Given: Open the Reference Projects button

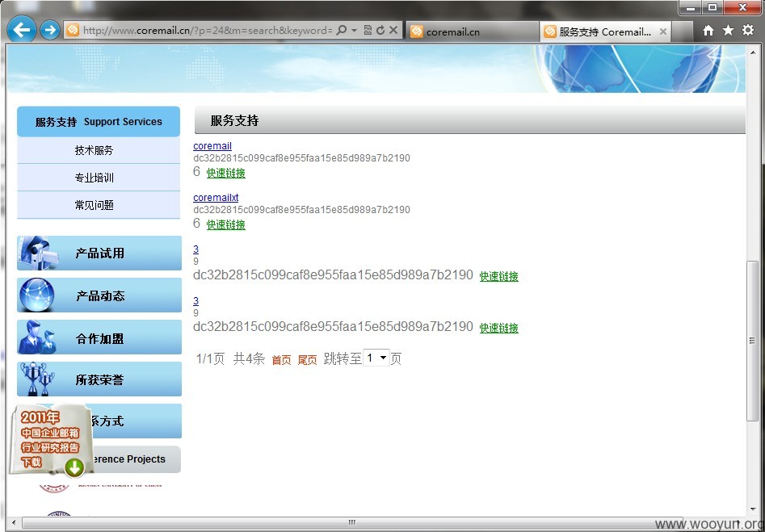Looking at the screenshot, I should click(136, 459).
